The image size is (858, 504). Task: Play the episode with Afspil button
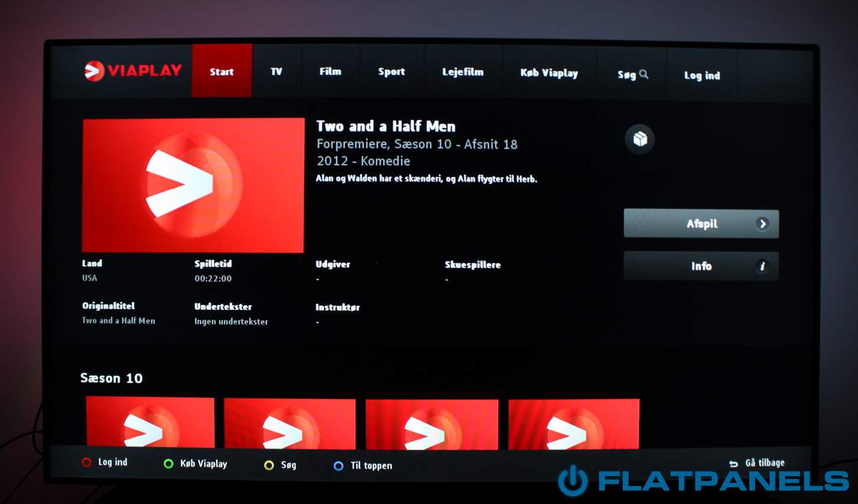[x=701, y=224]
